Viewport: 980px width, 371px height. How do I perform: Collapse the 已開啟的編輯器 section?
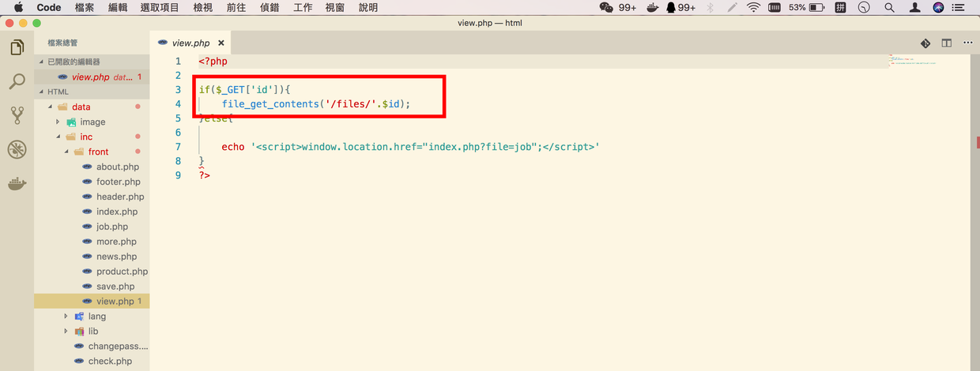click(x=41, y=62)
